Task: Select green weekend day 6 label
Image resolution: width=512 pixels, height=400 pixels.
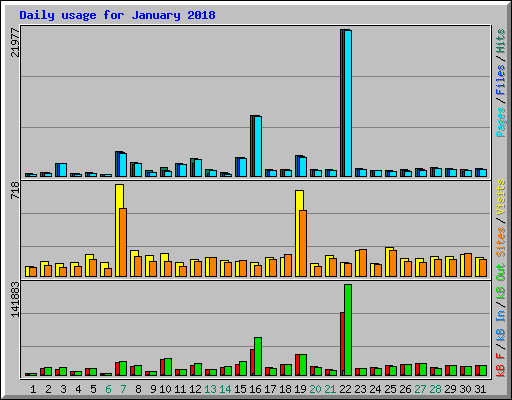Action: coord(108,389)
